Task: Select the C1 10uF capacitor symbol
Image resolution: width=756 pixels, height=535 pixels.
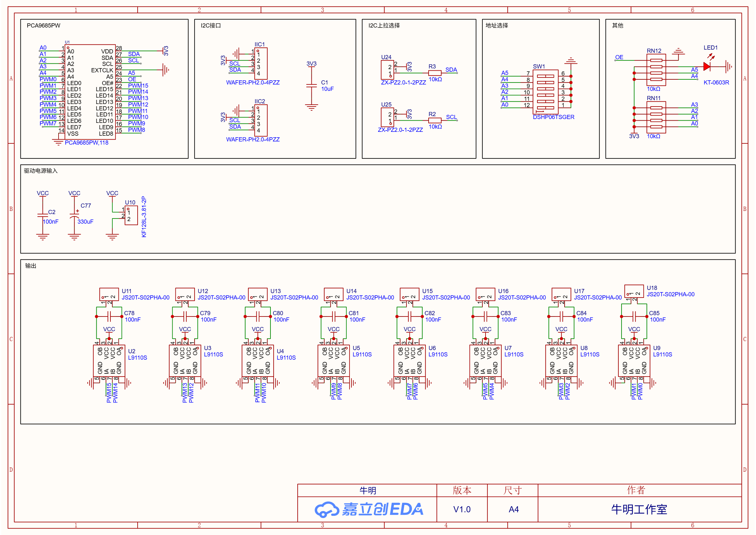Action: coord(311,86)
